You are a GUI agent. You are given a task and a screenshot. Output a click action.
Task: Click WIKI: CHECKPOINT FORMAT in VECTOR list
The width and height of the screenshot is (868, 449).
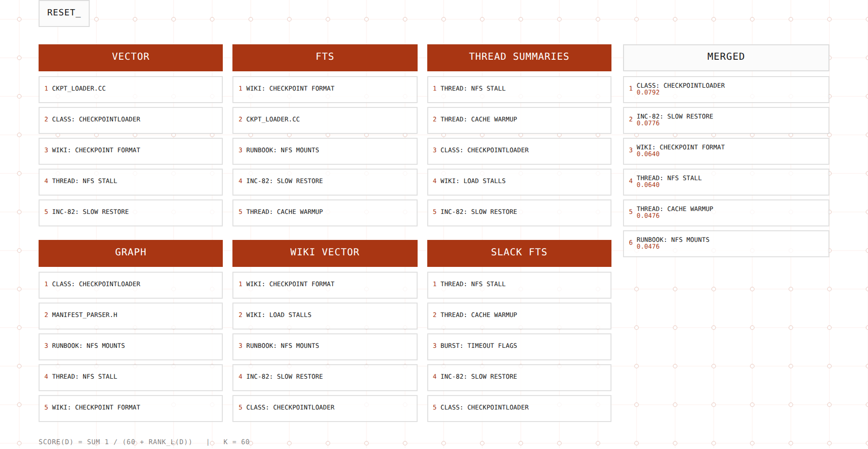131,151
